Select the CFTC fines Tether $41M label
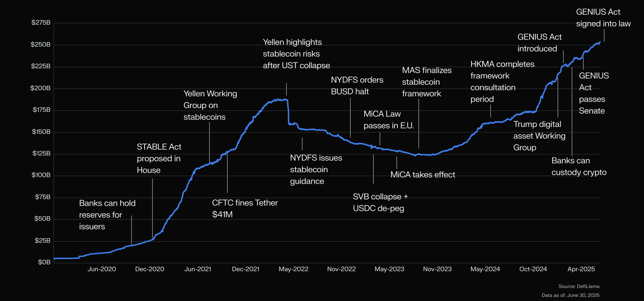The width and height of the screenshot is (644, 301). tap(245, 208)
